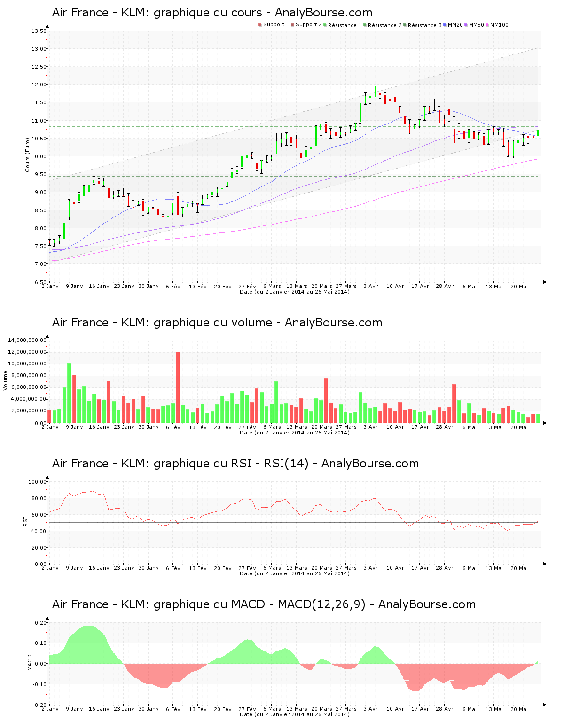Click the '3 Avr' label under price chart

click(371, 286)
